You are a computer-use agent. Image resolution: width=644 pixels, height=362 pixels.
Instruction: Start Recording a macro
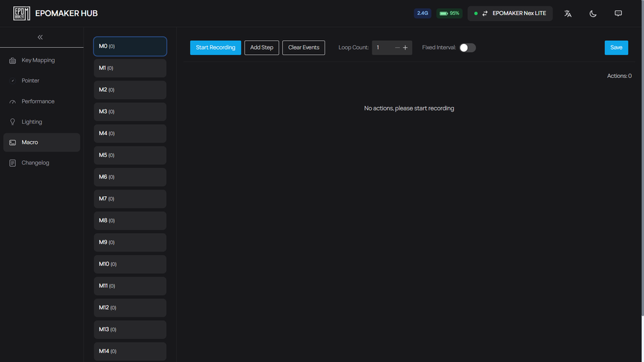(x=216, y=48)
